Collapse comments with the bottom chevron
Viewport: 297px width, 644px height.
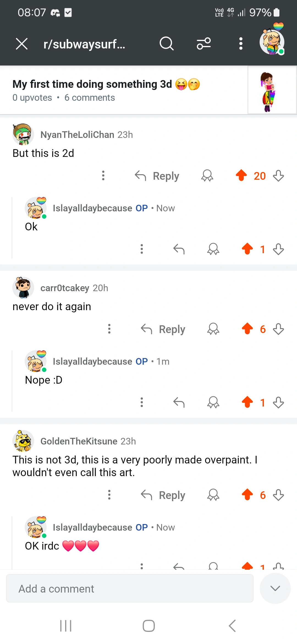click(275, 588)
